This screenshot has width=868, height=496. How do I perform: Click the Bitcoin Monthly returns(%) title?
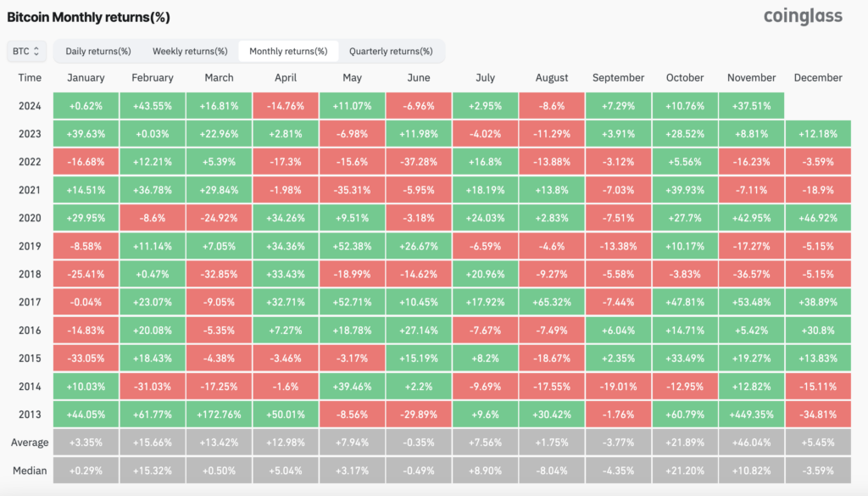pyautogui.click(x=88, y=17)
